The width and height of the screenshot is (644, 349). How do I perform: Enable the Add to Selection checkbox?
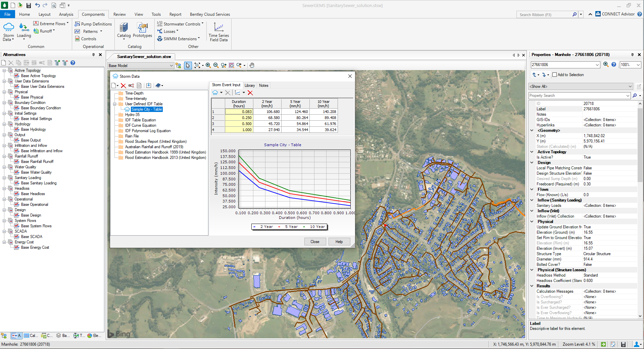click(x=554, y=75)
